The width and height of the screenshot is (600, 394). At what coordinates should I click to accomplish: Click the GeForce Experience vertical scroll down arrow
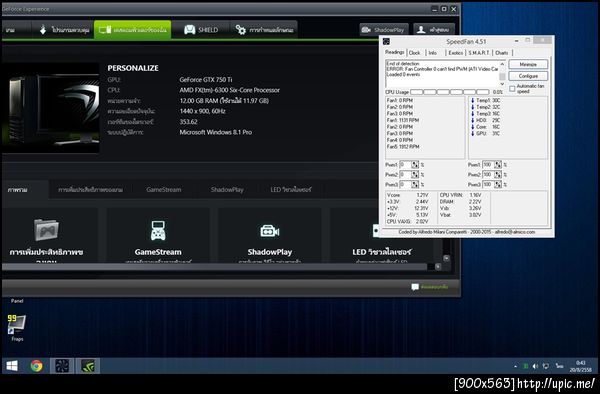coord(446,259)
